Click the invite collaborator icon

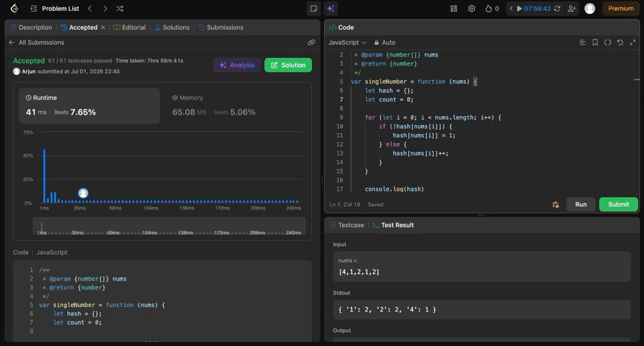(572, 9)
